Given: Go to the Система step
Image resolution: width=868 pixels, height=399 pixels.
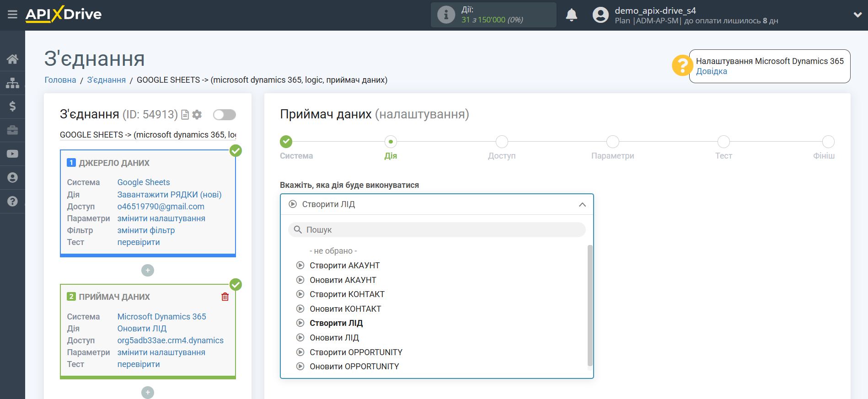Looking at the screenshot, I should click(x=286, y=142).
